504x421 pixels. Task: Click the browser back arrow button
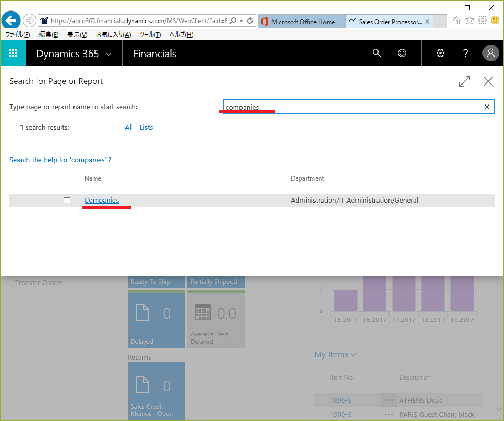11,21
